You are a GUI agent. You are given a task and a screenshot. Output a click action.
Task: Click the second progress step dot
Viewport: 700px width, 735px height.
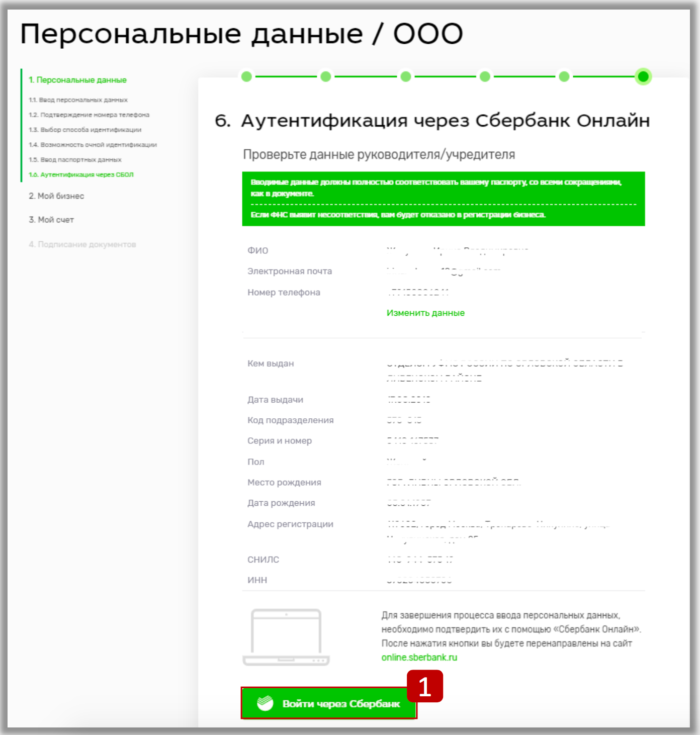click(x=326, y=76)
